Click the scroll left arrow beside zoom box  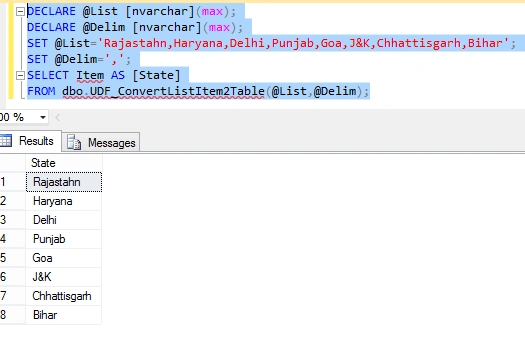(57, 117)
